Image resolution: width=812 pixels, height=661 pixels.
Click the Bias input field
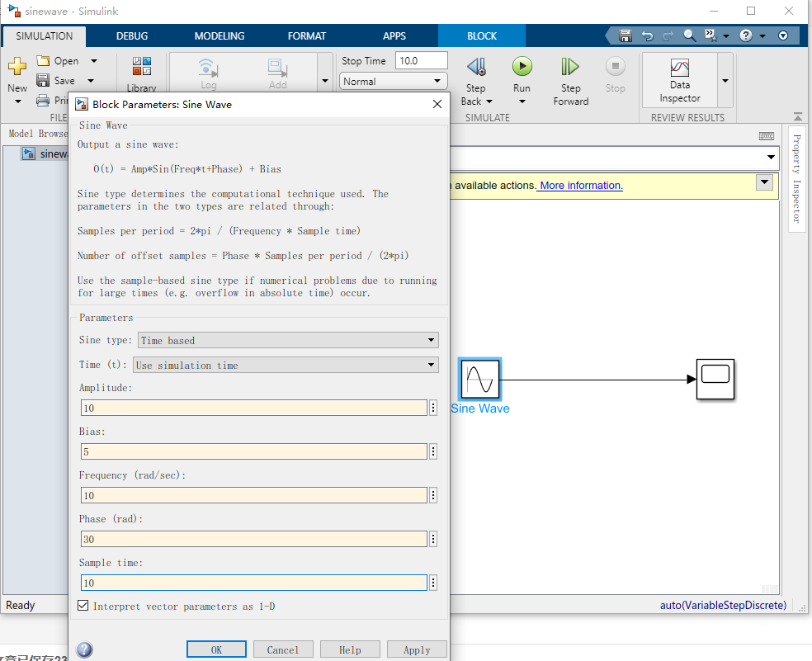click(254, 451)
